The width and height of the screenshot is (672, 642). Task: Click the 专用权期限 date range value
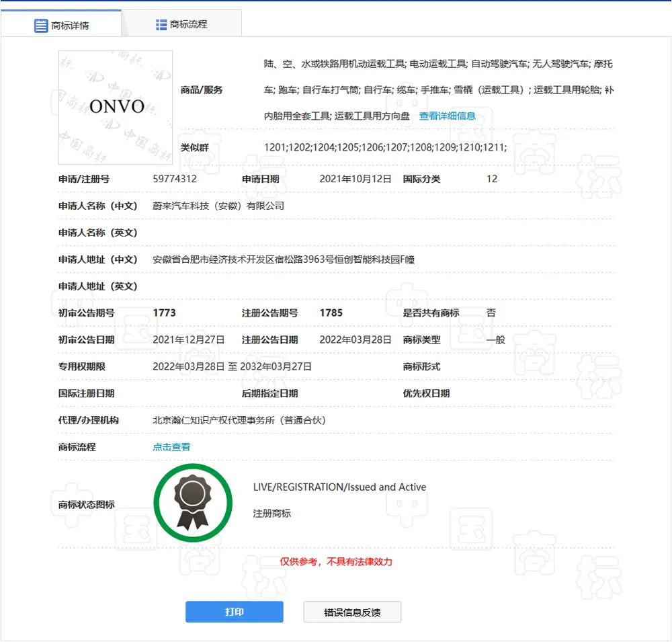pyautogui.click(x=233, y=366)
